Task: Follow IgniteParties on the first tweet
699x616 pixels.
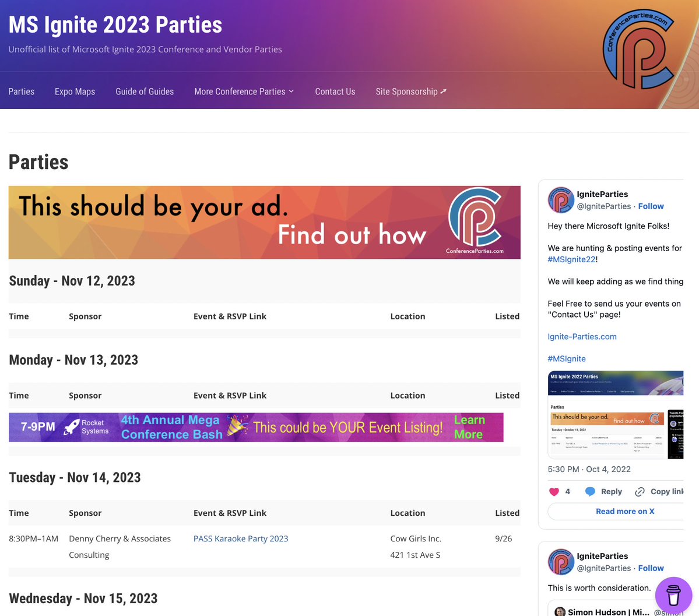Action: coord(651,206)
